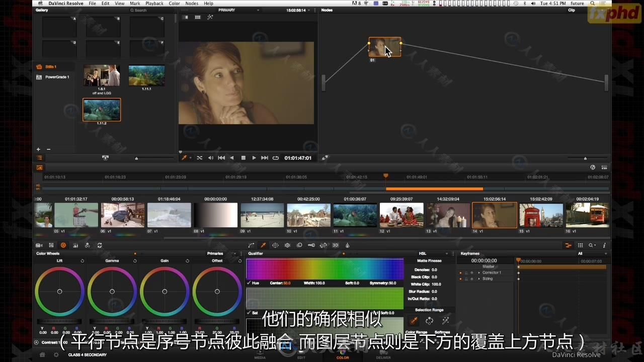Screen dimensions: 644x362
Task: Expand the Corrector 1 keyframe track
Action: click(x=478, y=273)
